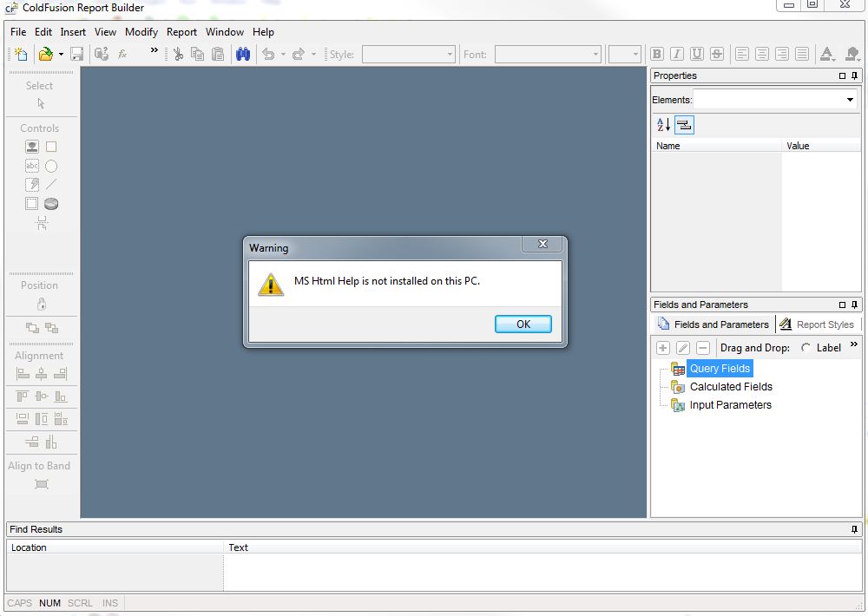Viewport: 868px width, 616px height.
Task: Click the Copy toolbar icon
Action: 198,54
